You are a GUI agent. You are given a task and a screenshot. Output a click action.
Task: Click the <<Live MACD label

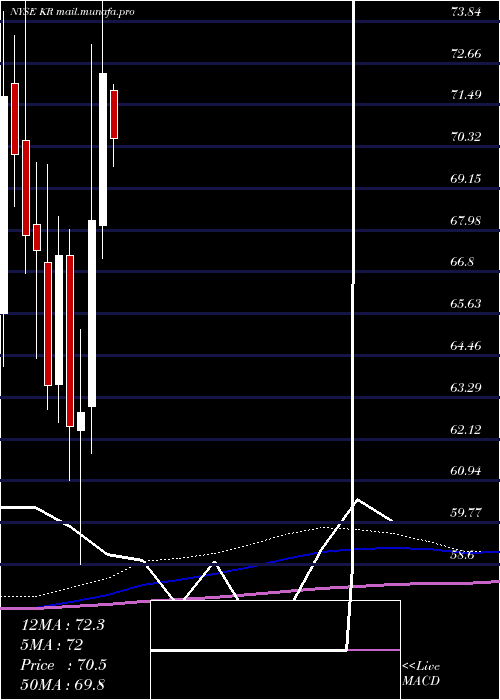pos(421,674)
